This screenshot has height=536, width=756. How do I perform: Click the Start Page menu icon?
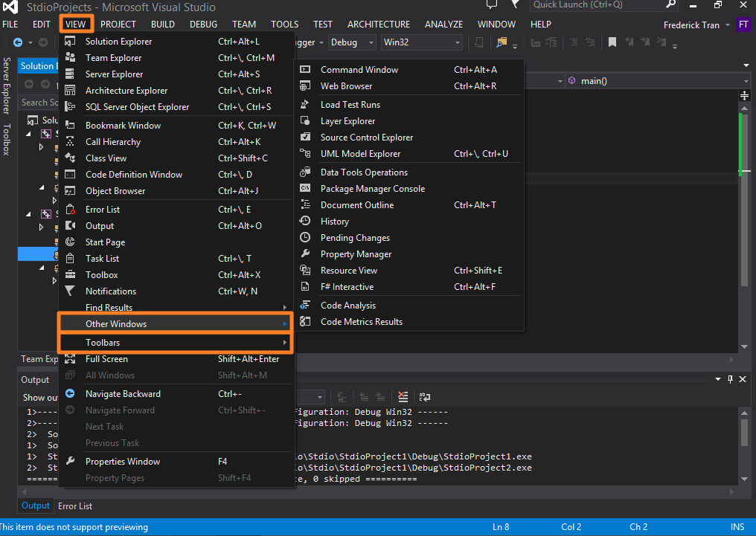coord(70,242)
